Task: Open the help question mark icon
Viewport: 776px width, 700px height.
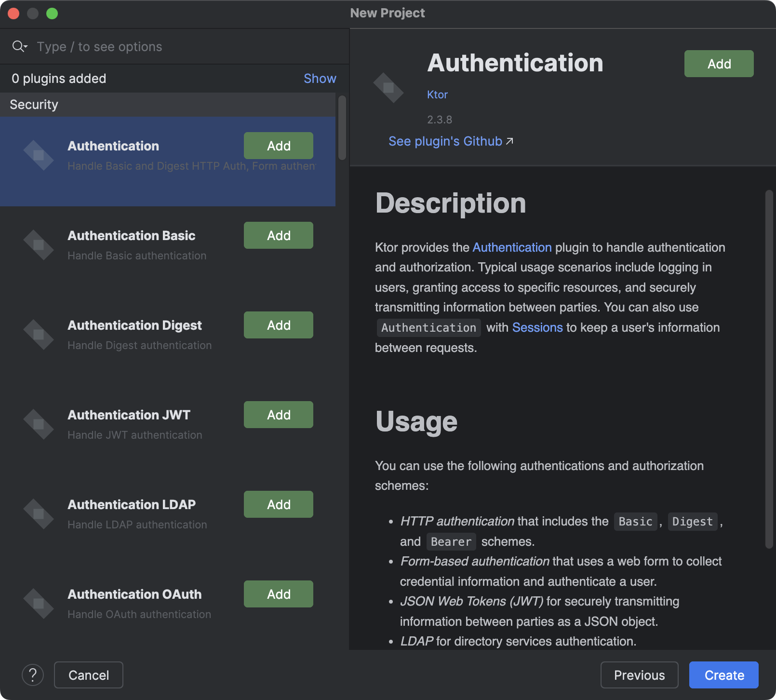Action: tap(33, 675)
